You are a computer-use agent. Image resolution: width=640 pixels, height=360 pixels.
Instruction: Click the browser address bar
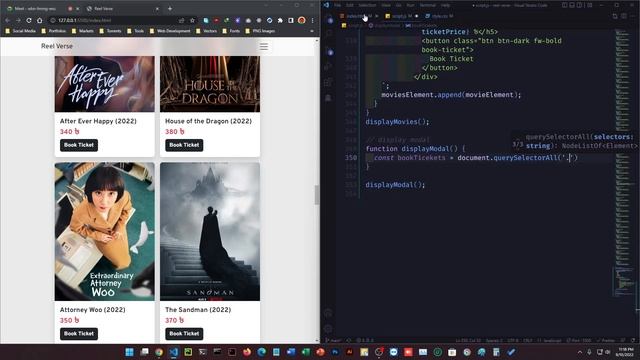[122, 20]
